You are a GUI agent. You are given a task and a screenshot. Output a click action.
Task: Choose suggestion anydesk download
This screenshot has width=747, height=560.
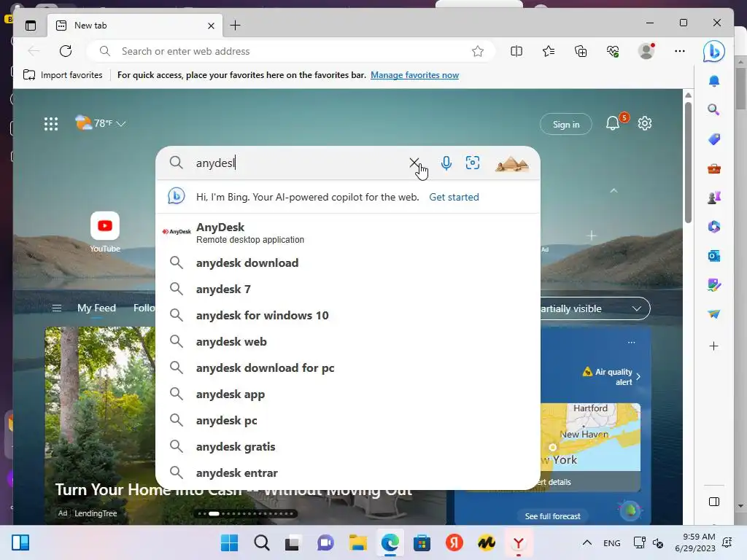point(348,262)
